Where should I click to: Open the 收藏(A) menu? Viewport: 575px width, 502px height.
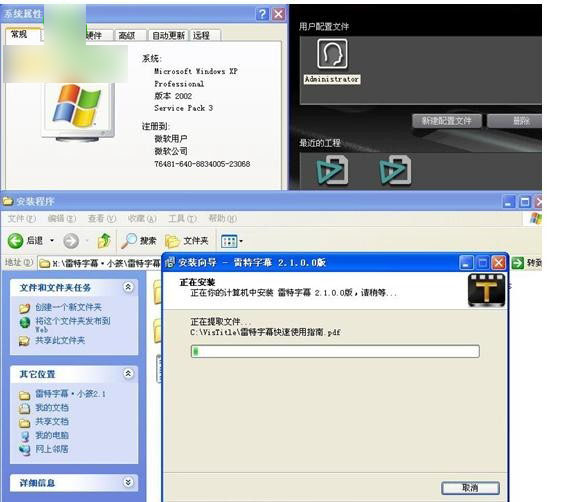(142, 219)
